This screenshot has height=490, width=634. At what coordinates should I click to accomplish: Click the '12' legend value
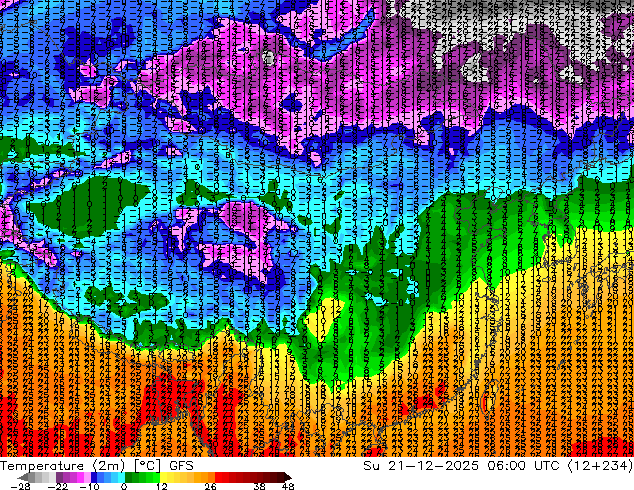162,486
